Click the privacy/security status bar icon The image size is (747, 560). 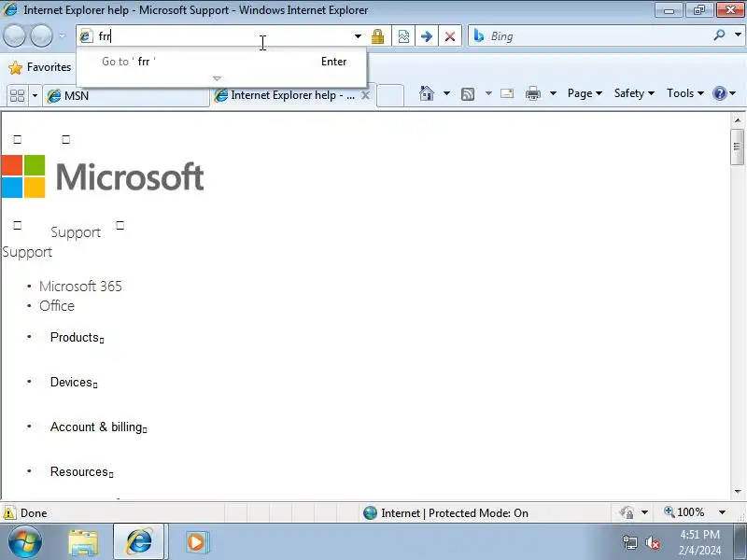click(x=627, y=512)
